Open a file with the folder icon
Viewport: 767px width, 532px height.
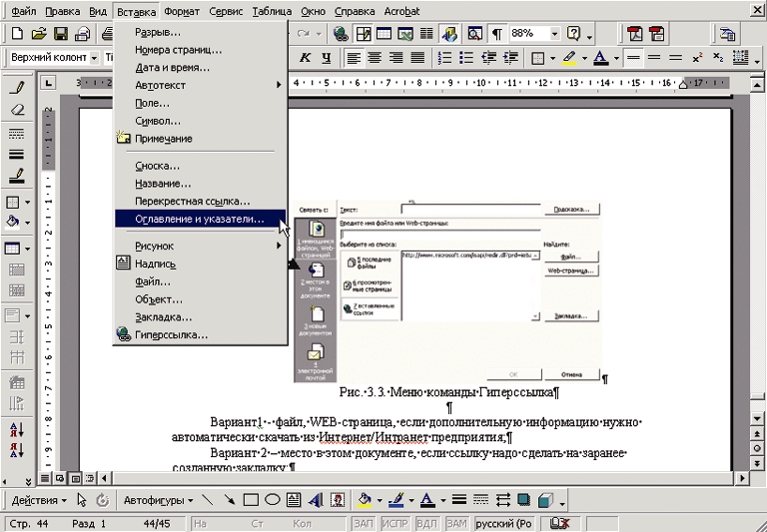[39, 34]
